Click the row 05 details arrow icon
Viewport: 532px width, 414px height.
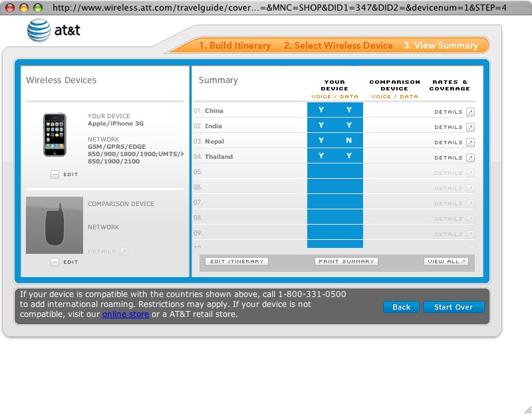(470, 173)
